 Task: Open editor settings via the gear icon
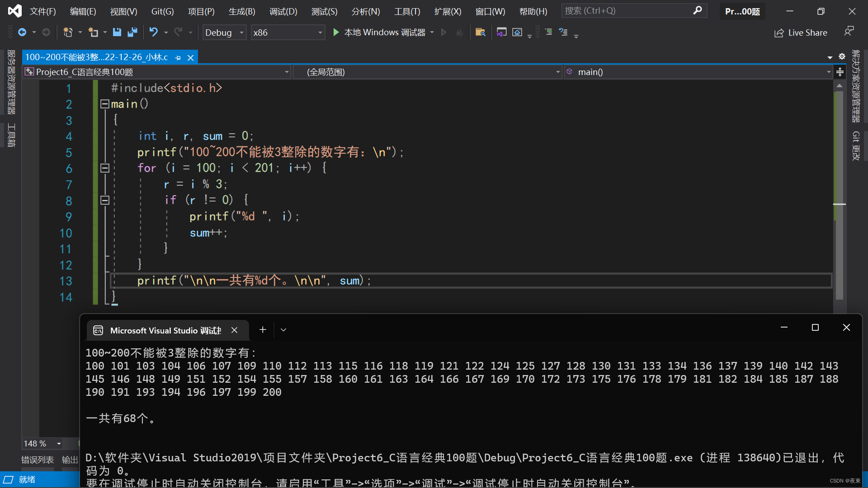[x=842, y=56]
